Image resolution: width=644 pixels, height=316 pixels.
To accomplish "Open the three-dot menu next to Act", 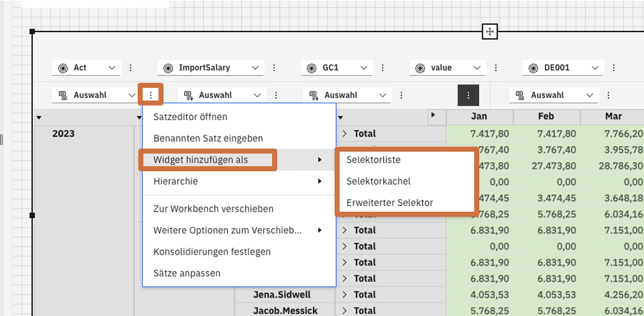I will click(131, 68).
